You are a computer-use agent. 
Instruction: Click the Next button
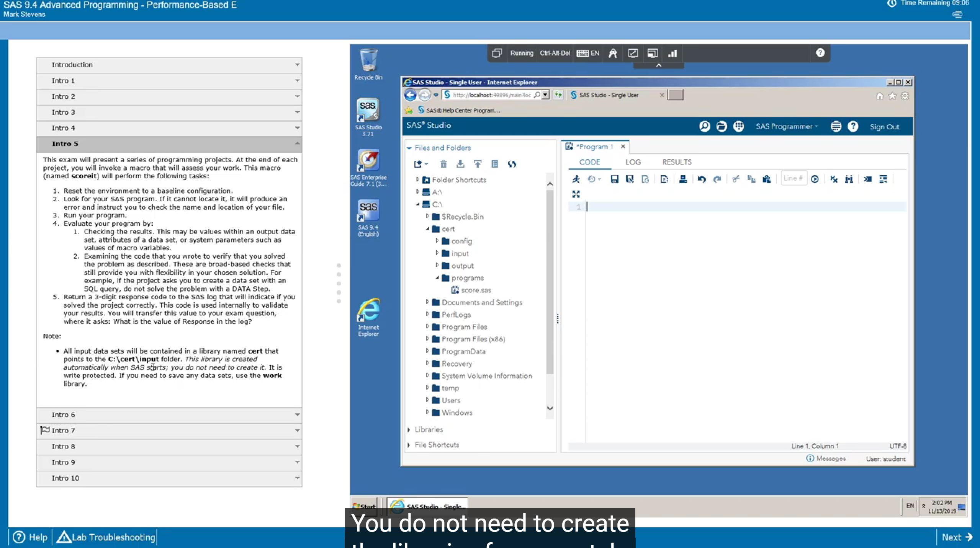[x=957, y=537]
